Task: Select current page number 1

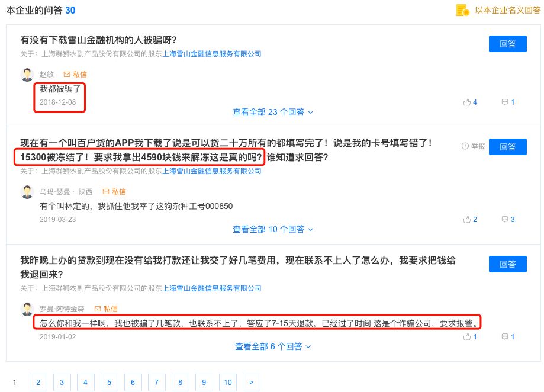Action: pos(15,383)
